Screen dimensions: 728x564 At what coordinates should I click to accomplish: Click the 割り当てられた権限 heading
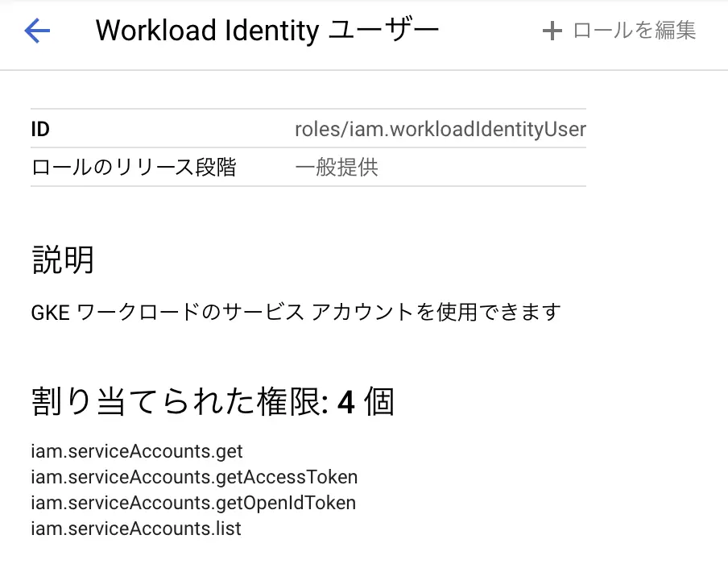[x=185, y=401]
